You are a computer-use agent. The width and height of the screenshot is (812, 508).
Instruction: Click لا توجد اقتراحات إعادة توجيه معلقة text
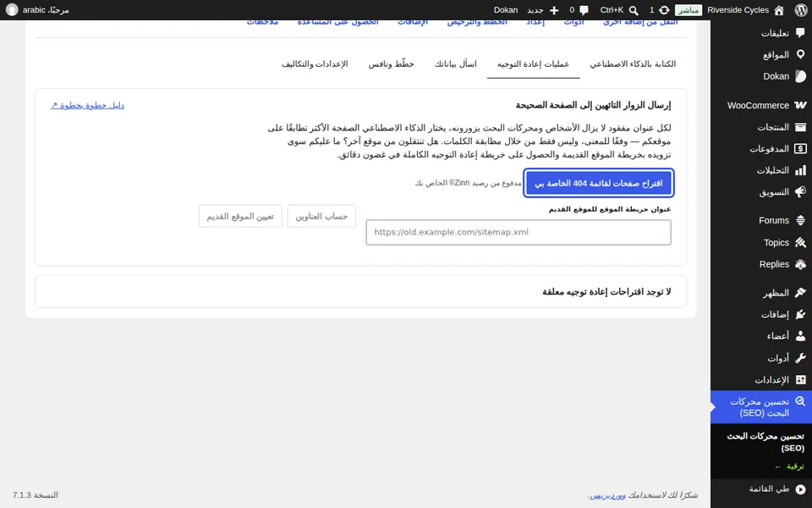(x=606, y=292)
